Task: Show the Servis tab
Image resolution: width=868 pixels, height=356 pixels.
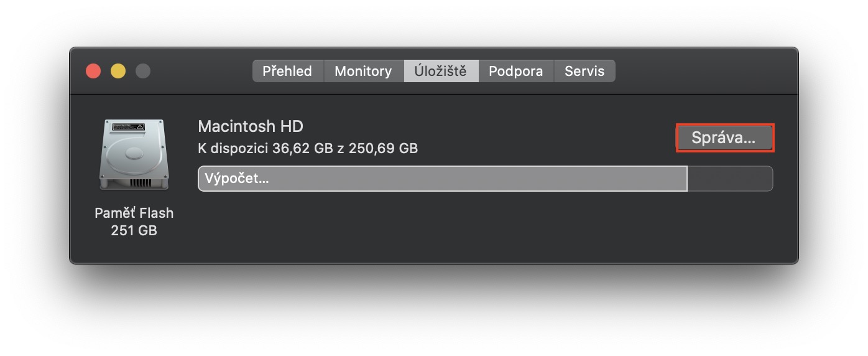Action: pyautogui.click(x=584, y=71)
